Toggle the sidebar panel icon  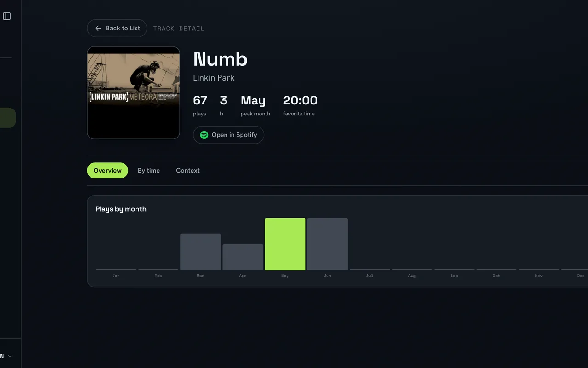tap(7, 16)
